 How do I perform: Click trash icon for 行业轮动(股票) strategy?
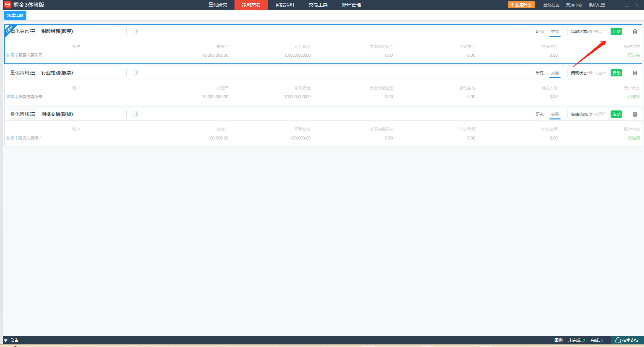tap(635, 73)
